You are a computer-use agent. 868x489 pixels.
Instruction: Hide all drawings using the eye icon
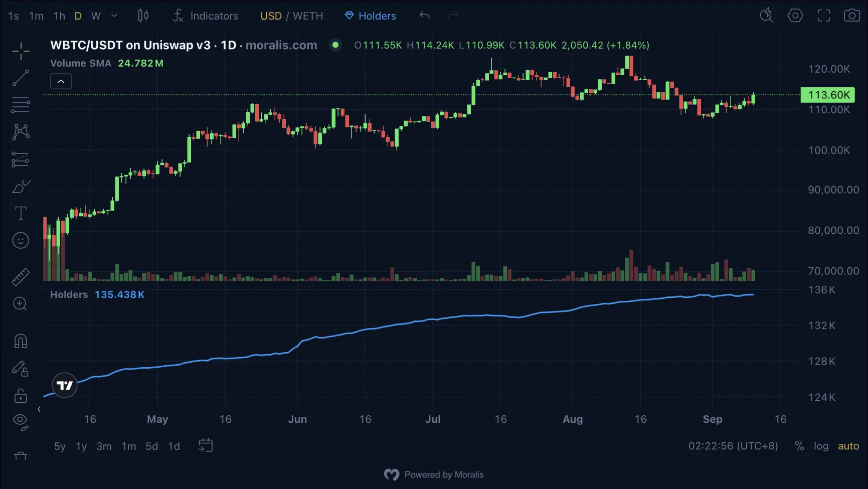[x=20, y=421]
